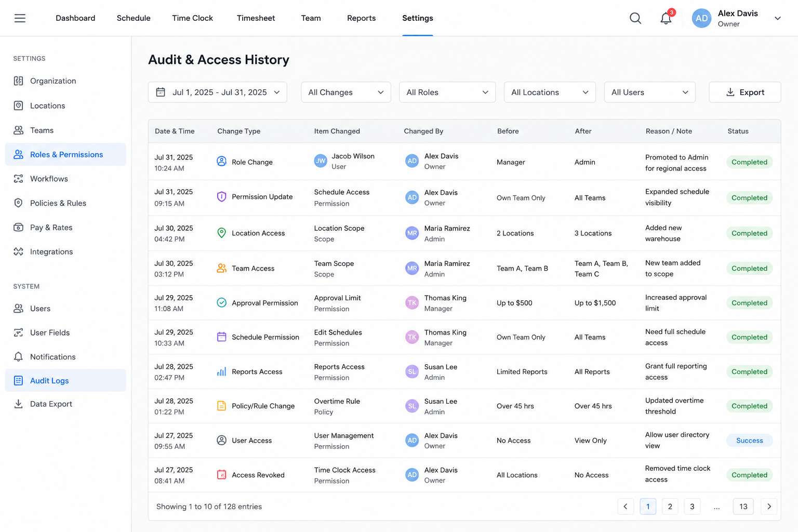Click the User Fields sidebar icon

(x=18, y=332)
